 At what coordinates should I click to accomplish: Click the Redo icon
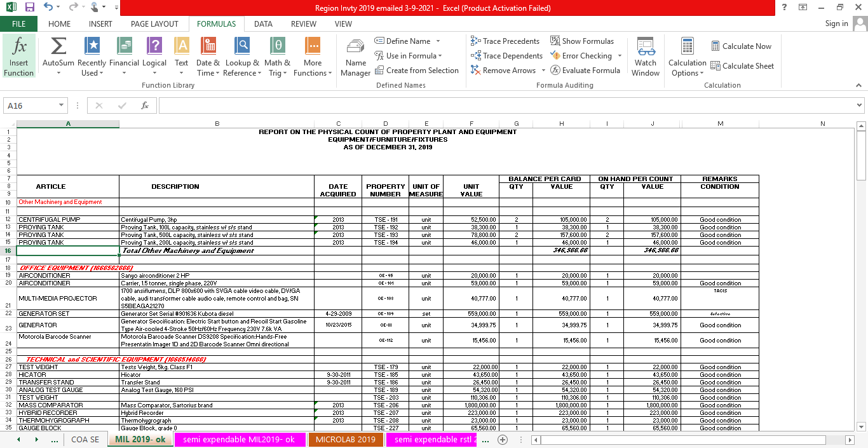pos(73,8)
